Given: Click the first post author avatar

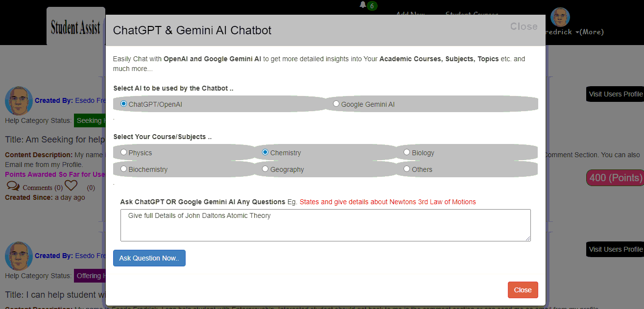Looking at the screenshot, I should click(19, 101).
